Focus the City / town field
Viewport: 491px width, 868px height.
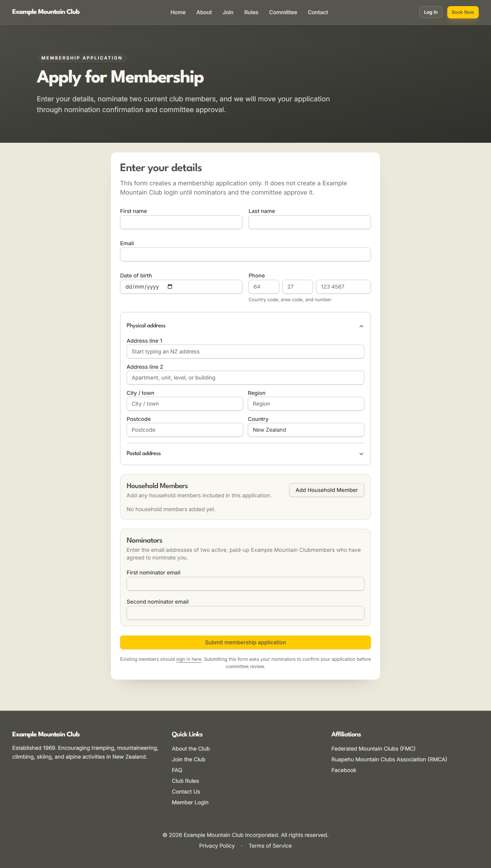tap(185, 404)
